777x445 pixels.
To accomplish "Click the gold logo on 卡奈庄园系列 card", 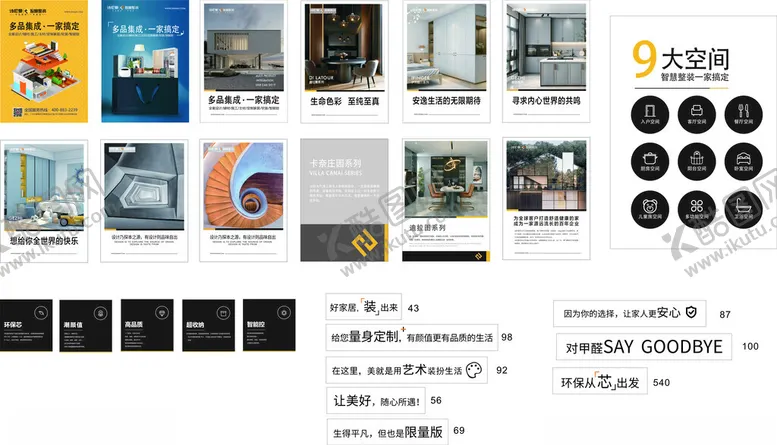I will (364, 243).
